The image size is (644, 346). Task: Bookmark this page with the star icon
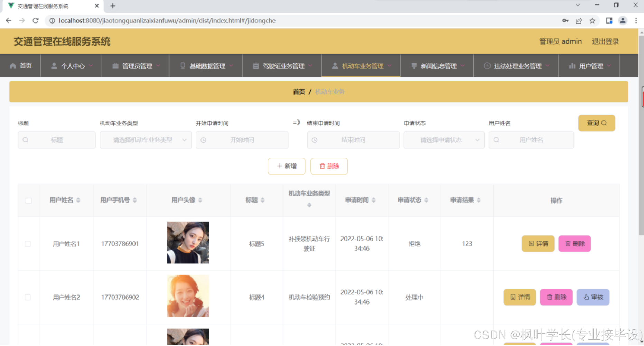[x=592, y=21]
